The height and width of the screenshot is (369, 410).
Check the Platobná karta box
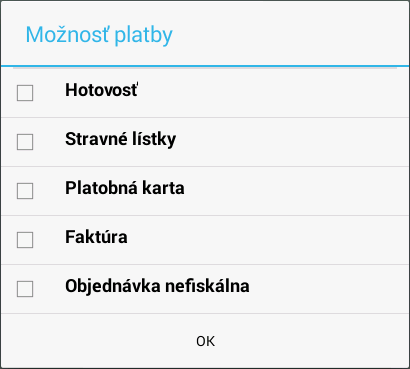[x=25, y=191]
